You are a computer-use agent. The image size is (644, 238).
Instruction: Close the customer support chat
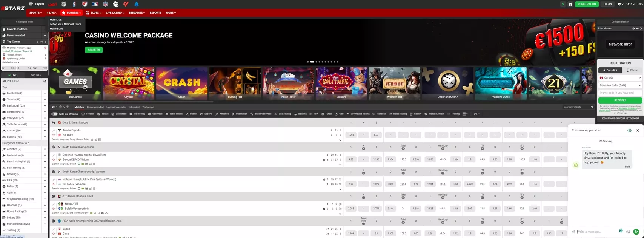coord(637,130)
